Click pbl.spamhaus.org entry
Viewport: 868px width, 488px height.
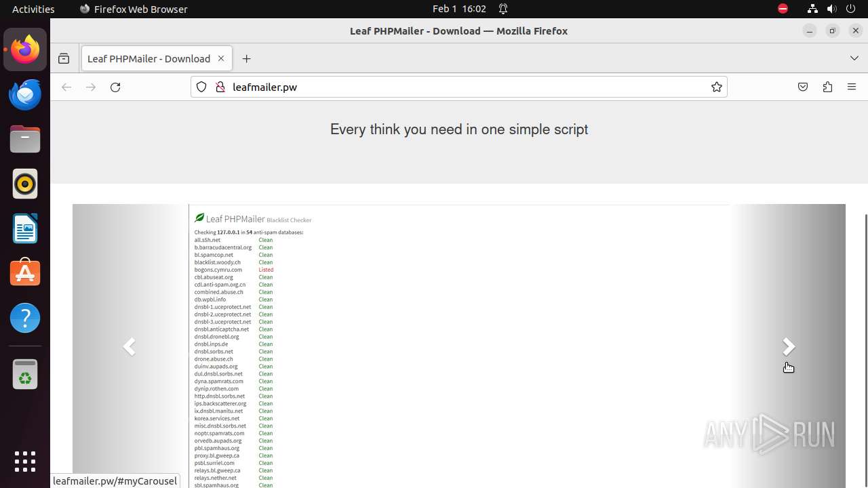click(x=217, y=448)
